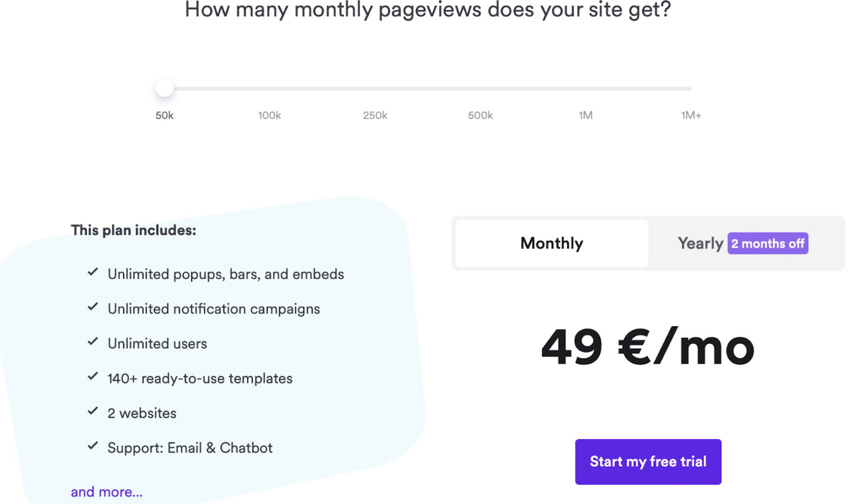Screen dimensions: 857x504
Task: Select the 500k pageviews label
Action: coord(480,115)
